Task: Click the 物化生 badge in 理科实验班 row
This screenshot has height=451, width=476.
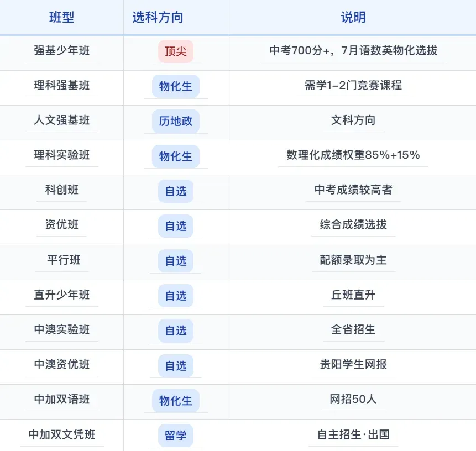Action: [176, 156]
